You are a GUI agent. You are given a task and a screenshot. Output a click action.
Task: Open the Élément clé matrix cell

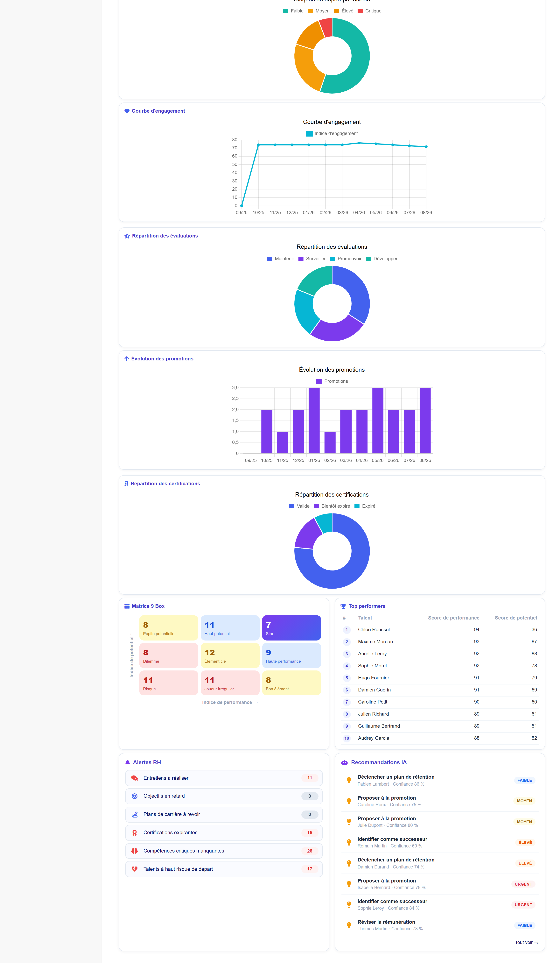(230, 655)
